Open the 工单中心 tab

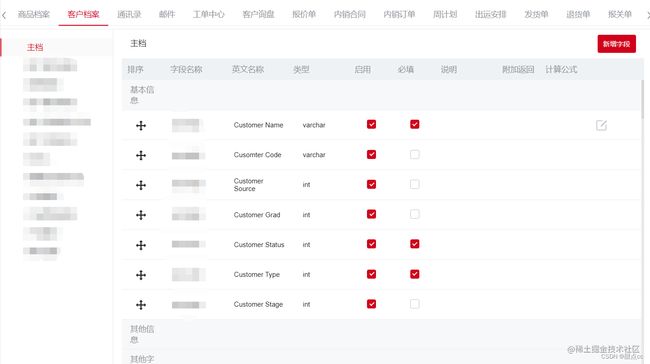pos(209,15)
